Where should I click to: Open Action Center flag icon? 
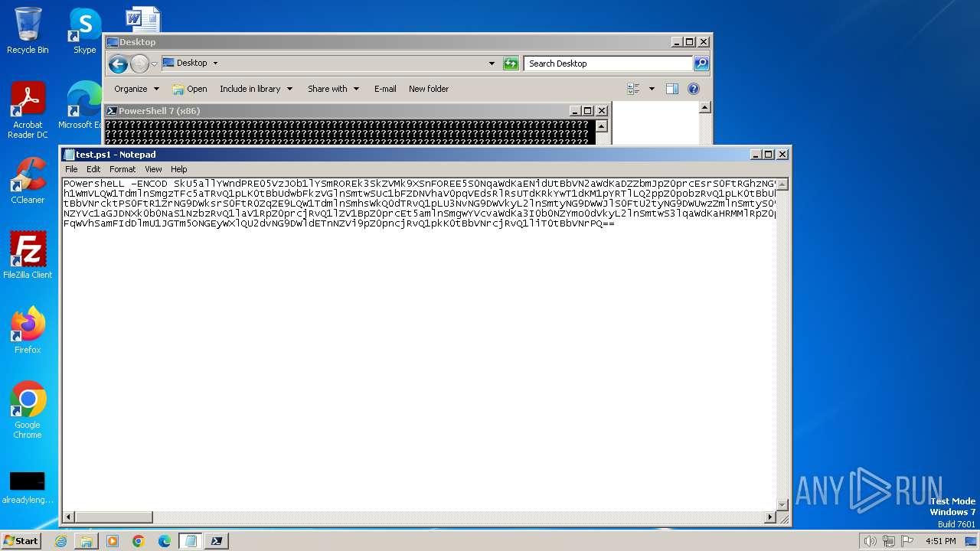907,541
